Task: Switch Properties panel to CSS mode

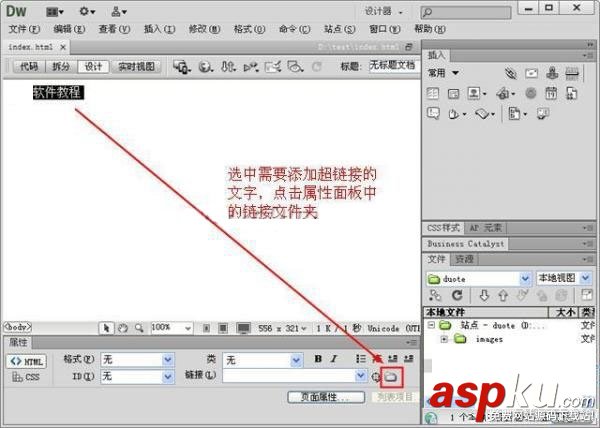Action: click(26, 377)
